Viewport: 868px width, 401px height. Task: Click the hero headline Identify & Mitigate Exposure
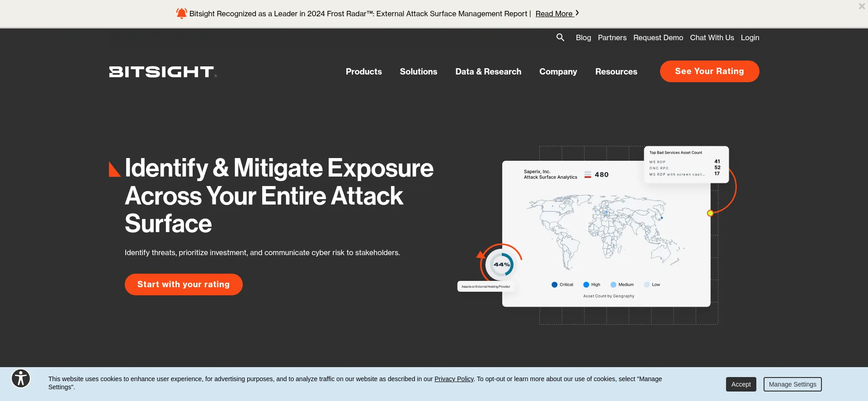click(279, 196)
